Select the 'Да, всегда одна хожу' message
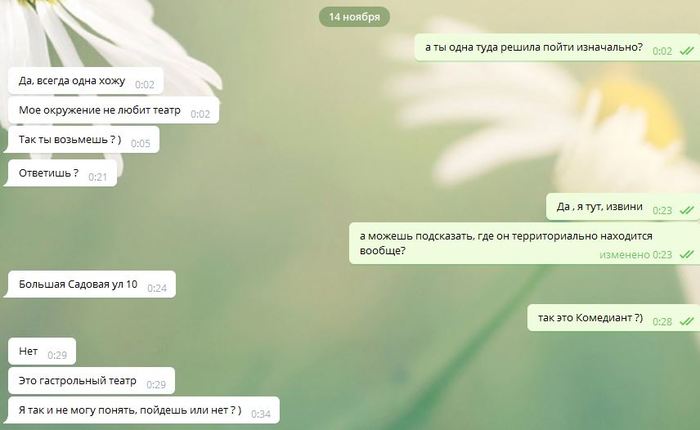The height and width of the screenshot is (430, 700). (86, 81)
